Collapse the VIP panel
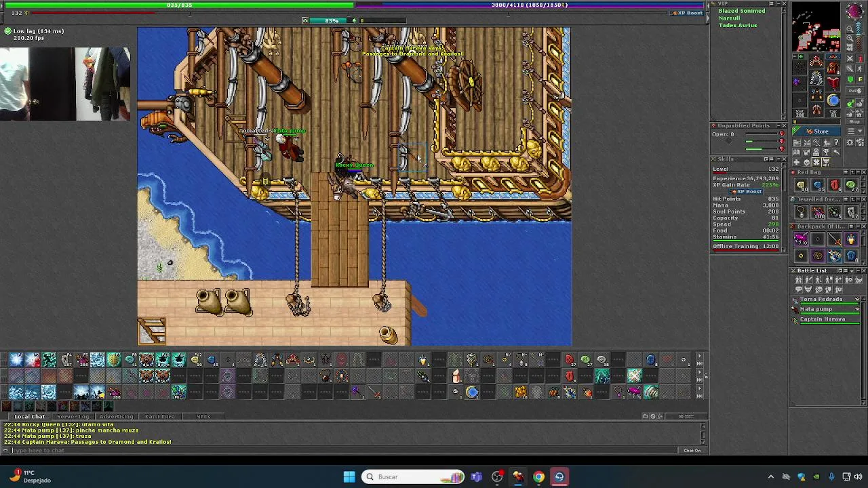This screenshot has height=488, width=868. (x=777, y=4)
